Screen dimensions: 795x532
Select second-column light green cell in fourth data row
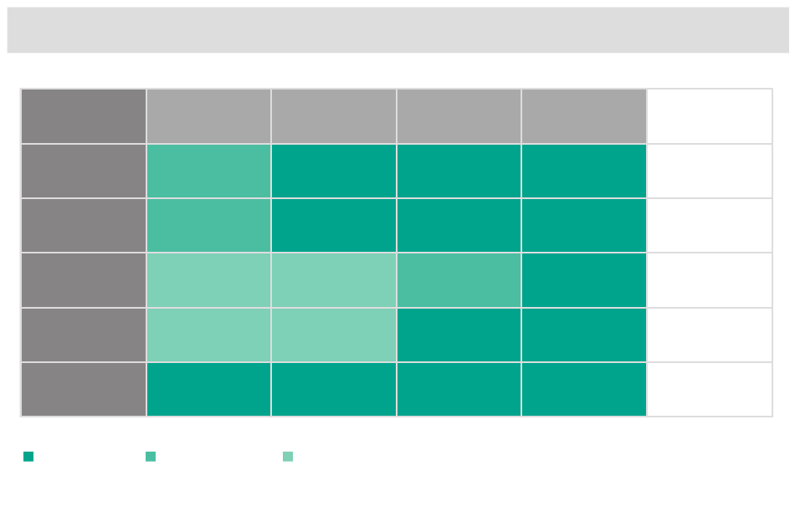point(334,335)
